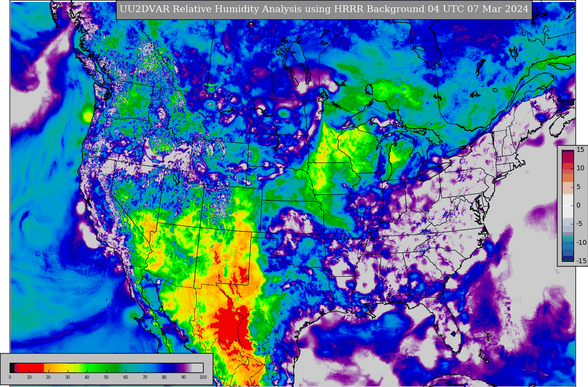
Task: Click the '-5' label on difference colorbar
Action: coord(579,223)
